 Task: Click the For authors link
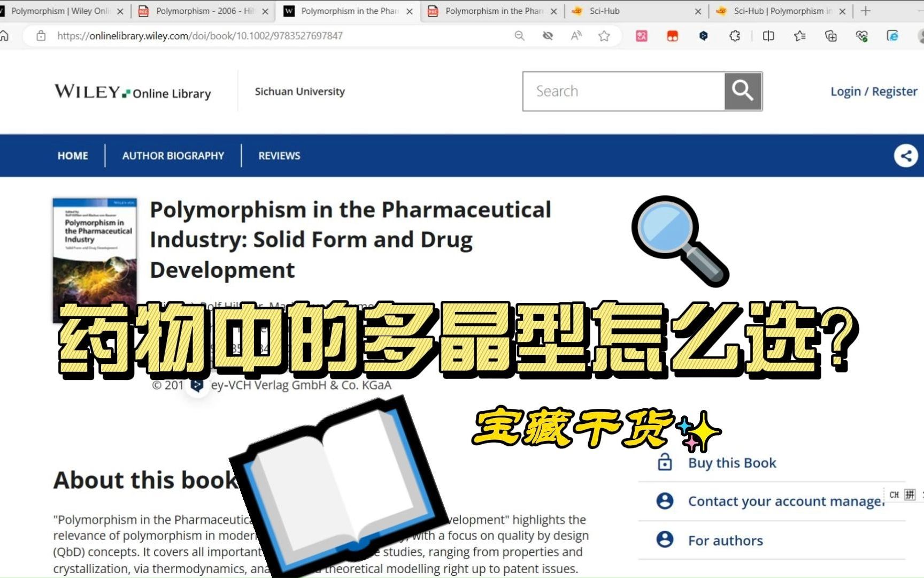tap(726, 541)
